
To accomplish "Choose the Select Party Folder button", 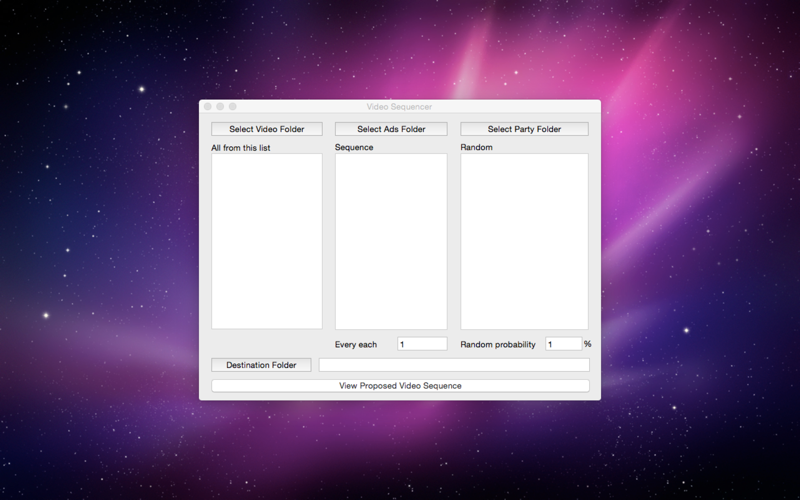I will [x=524, y=129].
